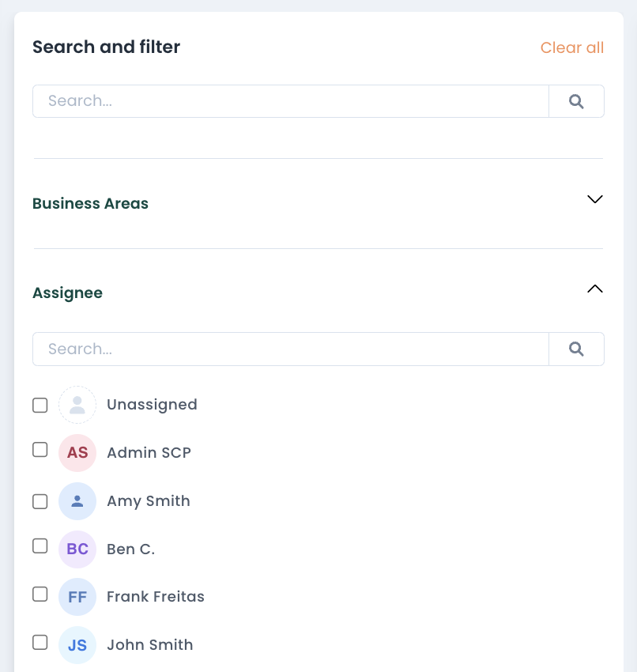Click the Unassigned avatar placeholder icon
637x672 pixels.
[77, 405]
